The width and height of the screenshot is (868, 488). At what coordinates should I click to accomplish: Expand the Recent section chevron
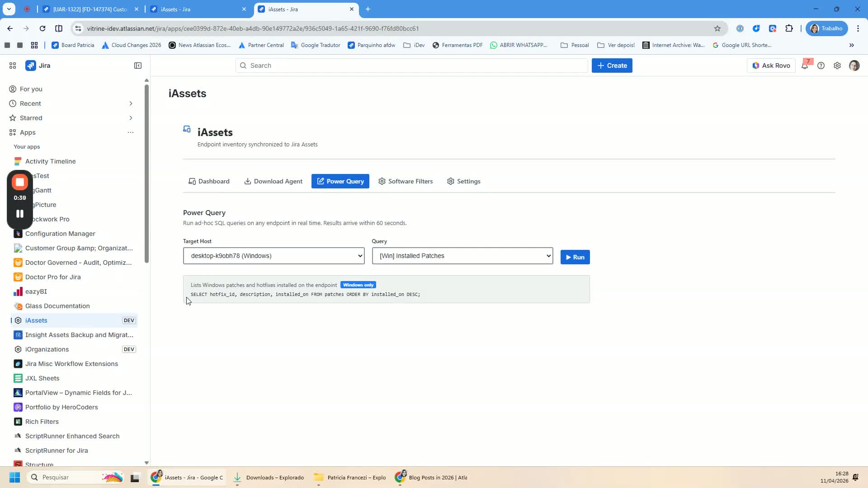(x=131, y=103)
